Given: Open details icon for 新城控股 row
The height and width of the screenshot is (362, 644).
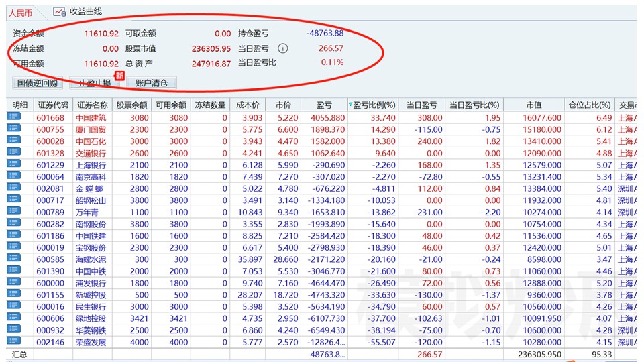Looking at the screenshot, I should (13, 294).
